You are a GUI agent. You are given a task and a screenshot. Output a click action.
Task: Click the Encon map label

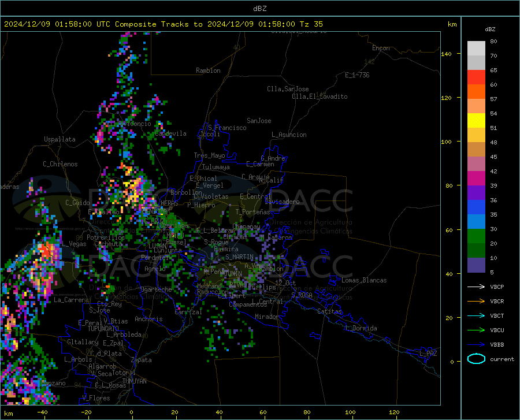click(381, 48)
